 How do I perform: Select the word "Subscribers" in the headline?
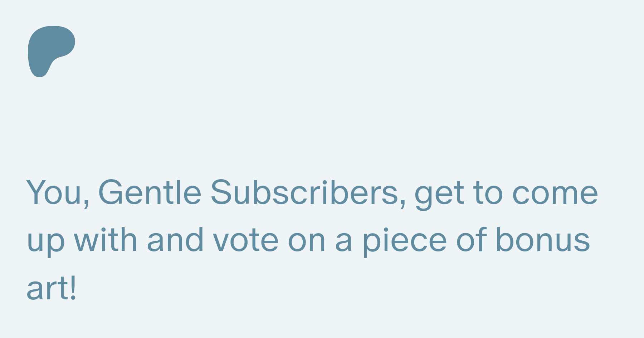coord(304,192)
